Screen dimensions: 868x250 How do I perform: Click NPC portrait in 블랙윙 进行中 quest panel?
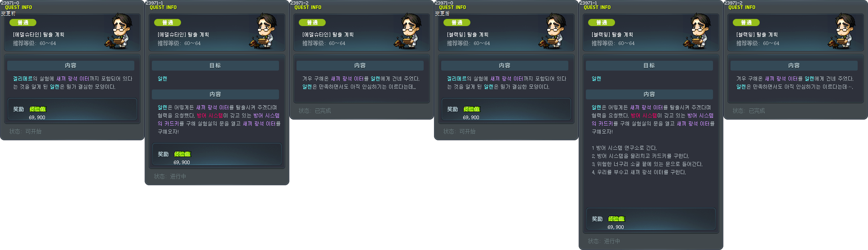click(x=698, y=31)
